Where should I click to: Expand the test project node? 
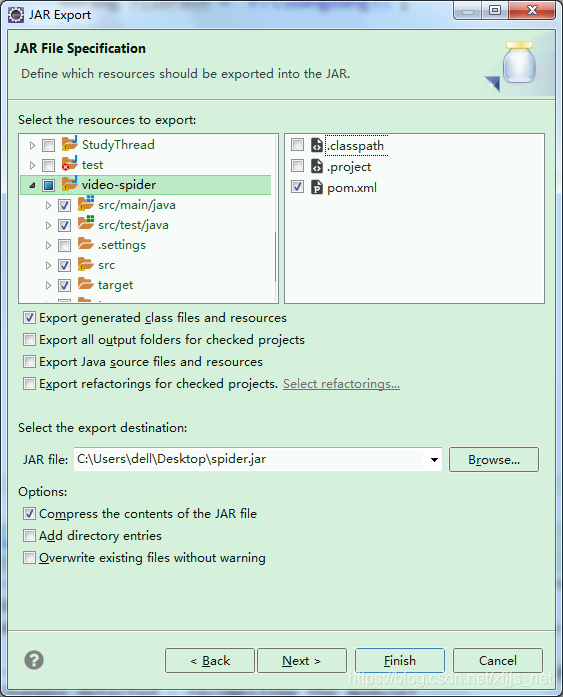32,165
